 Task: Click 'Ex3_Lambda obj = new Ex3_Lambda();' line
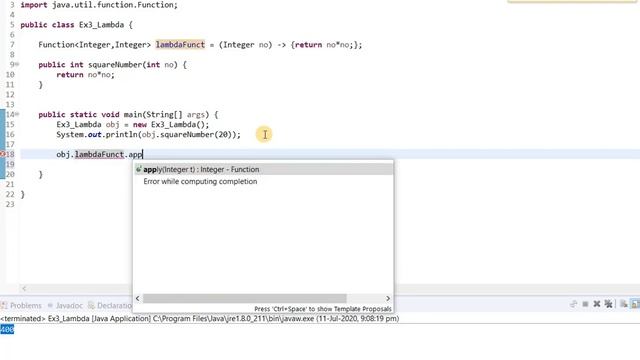[133, 124]
